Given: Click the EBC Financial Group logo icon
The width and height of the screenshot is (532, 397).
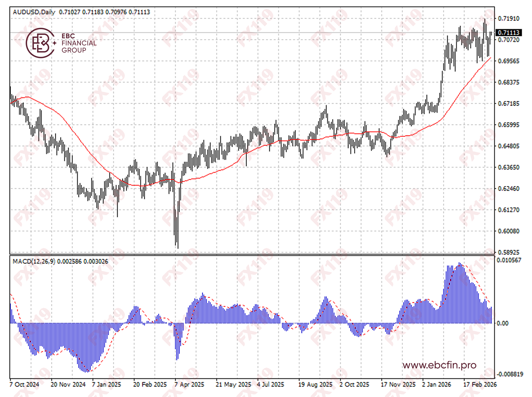Looking at the screenshot, I should [x=40, y=43].
